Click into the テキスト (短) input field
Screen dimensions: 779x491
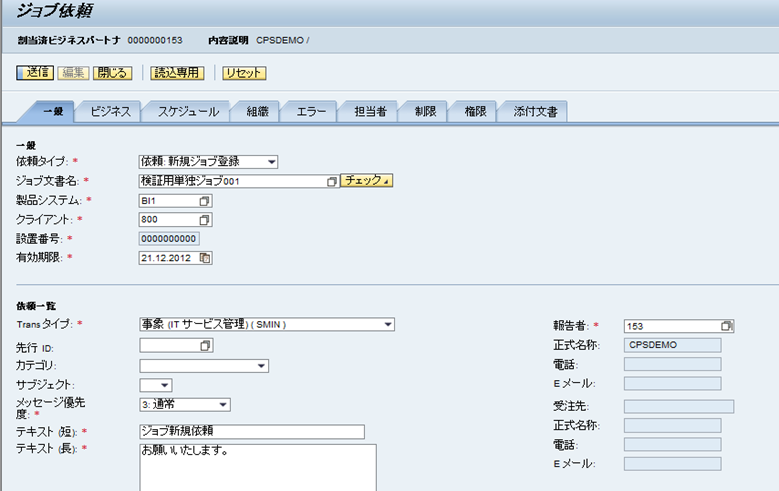coord(252,431)
